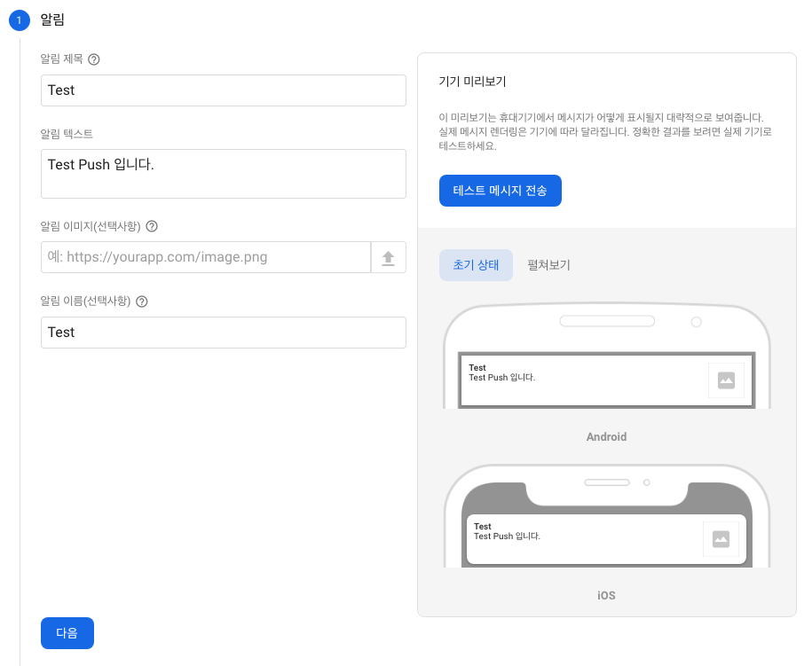Focus the 알림 제목 input field
812x666 pixels.
[224, 90]
